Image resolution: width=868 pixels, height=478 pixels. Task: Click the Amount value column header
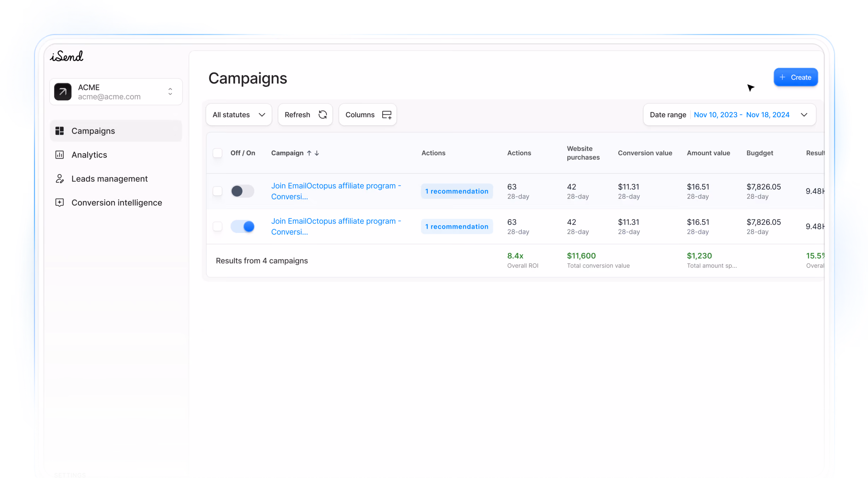[708, 153]
